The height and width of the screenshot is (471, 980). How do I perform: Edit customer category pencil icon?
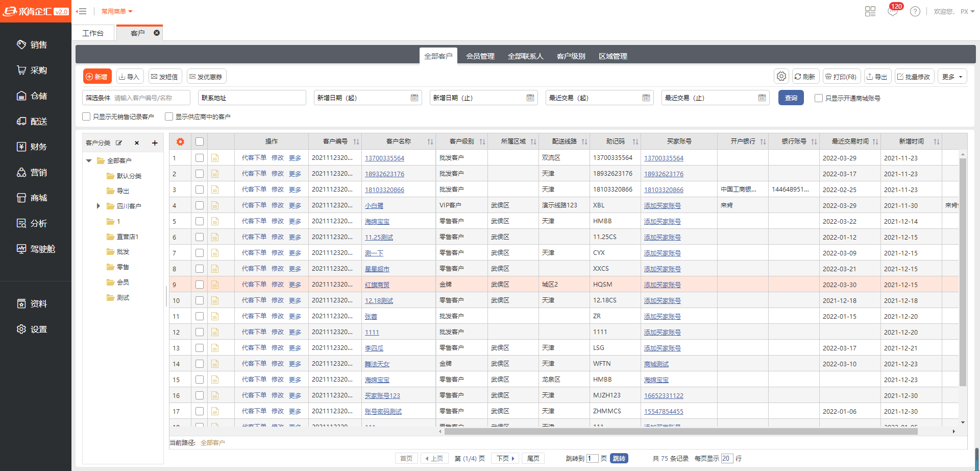[x=119, y=143]
